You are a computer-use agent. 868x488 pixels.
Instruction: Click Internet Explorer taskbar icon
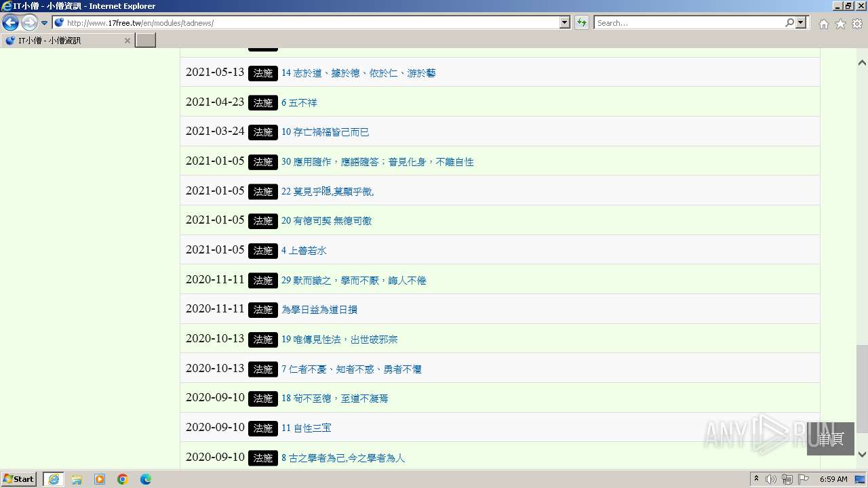(54, 479)
